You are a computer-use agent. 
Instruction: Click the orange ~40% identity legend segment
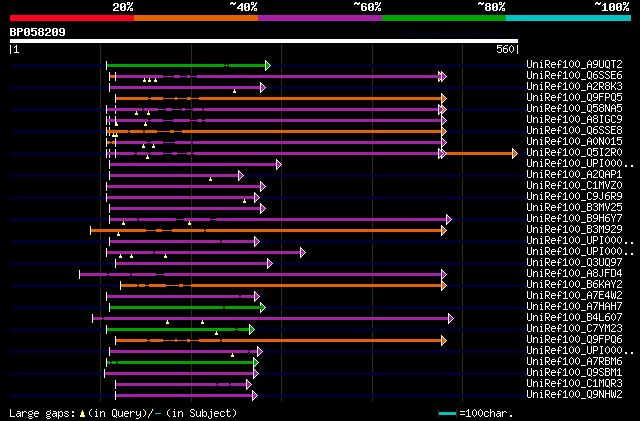pyautogui.click(x=196, y=18)
